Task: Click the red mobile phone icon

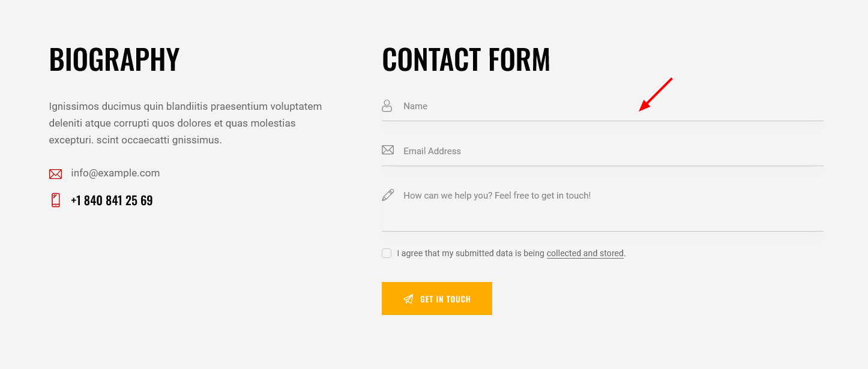Action: [56, 200]
